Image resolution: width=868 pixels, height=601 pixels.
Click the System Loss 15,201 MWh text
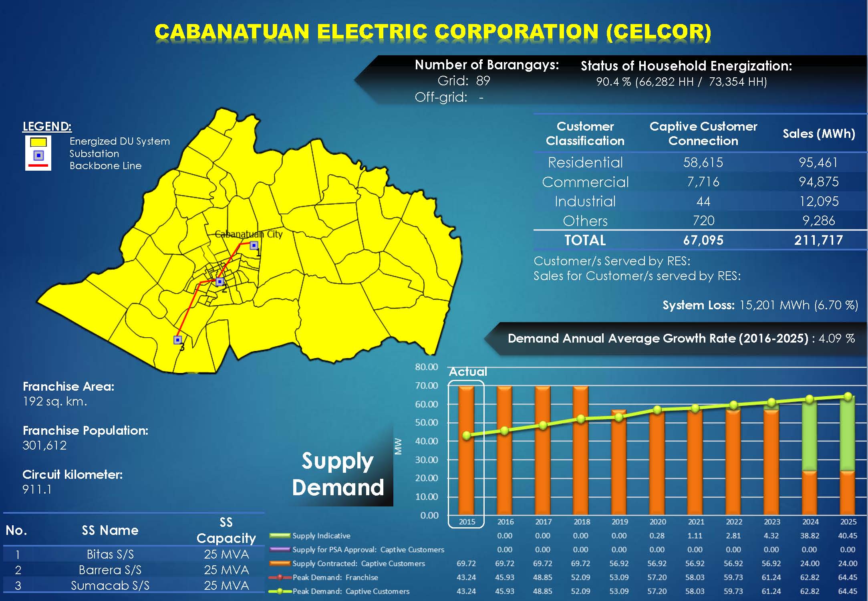(760, 305)
